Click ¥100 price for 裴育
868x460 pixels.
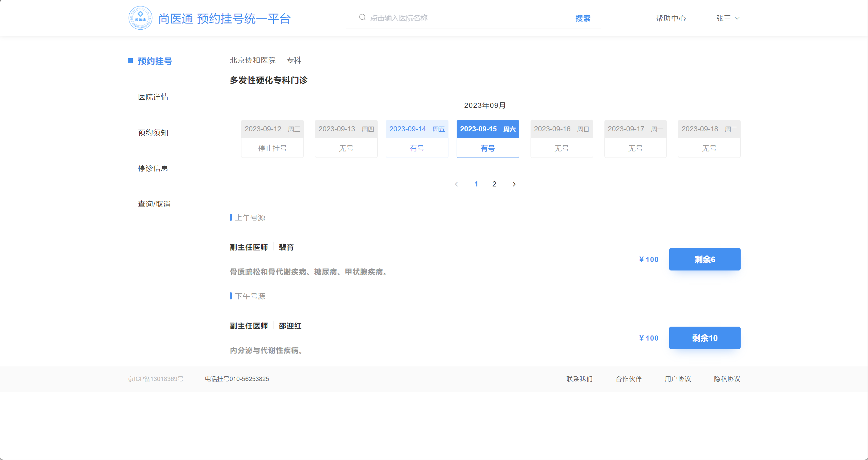pyautogui.click(x=649, y=260)
